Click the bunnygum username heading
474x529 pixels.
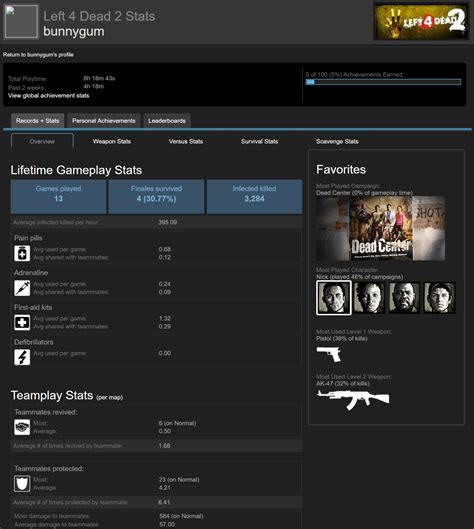[74, 31]
